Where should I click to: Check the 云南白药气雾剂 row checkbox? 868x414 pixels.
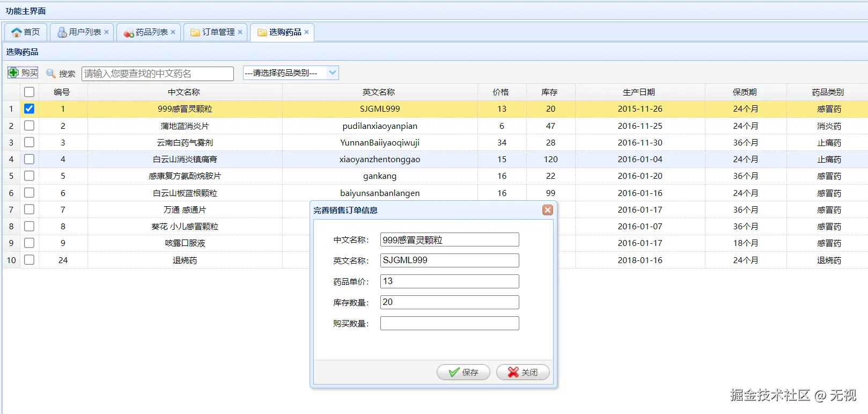click(x=29, y=142)
